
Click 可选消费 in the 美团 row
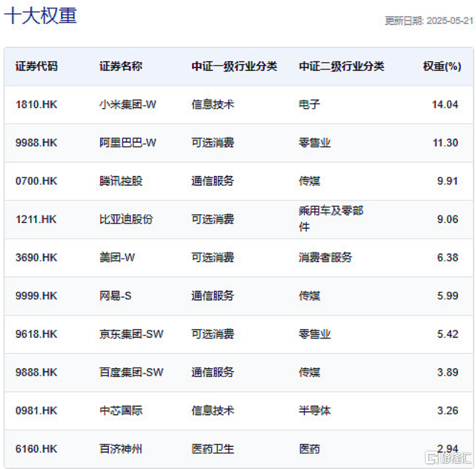pyautogui.click(x=213, y=257)
